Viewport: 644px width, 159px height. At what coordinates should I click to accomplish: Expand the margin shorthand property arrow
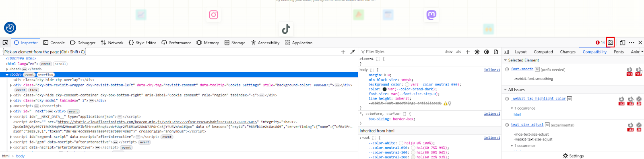pos(385,75)
